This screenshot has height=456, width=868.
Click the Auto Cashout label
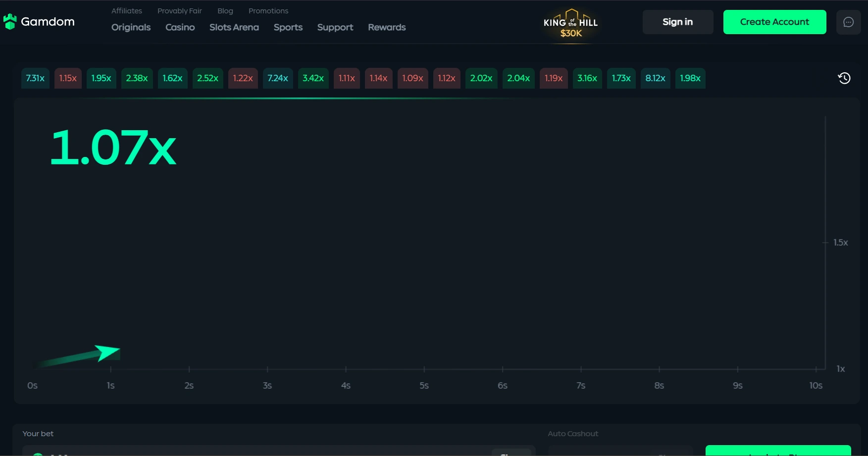pos(573,434)
